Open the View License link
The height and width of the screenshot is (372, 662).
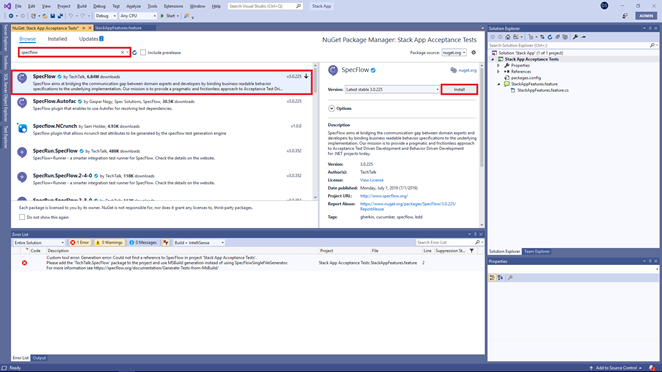[372, 180]
